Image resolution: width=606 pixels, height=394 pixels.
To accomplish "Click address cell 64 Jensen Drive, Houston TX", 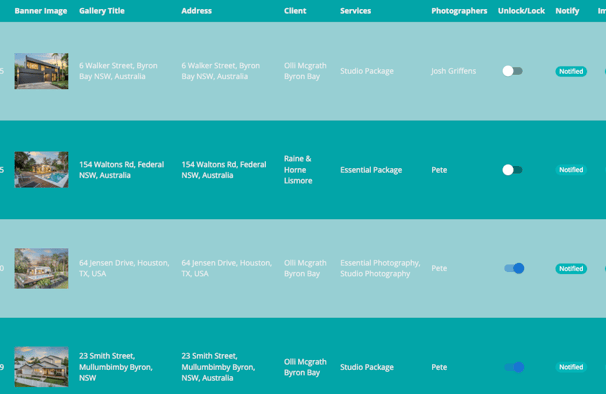I will (x=226, y=268).
